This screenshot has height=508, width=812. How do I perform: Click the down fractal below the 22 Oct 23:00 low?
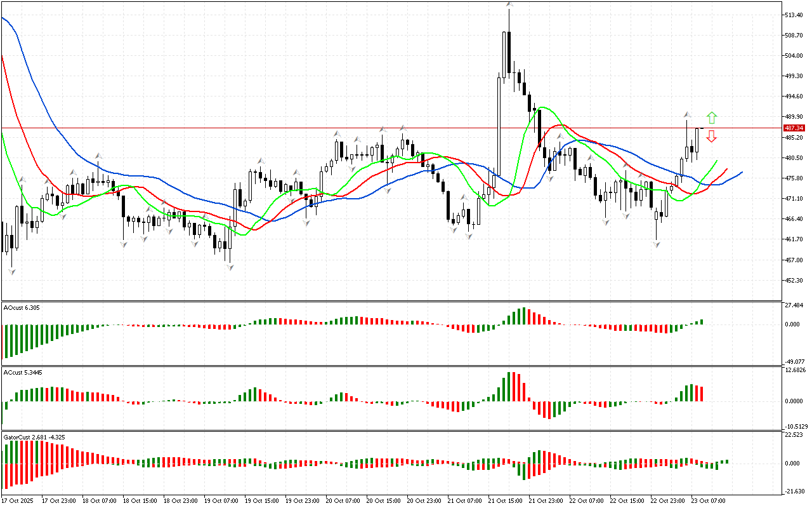pyautogui.click(x=657, y=244)
